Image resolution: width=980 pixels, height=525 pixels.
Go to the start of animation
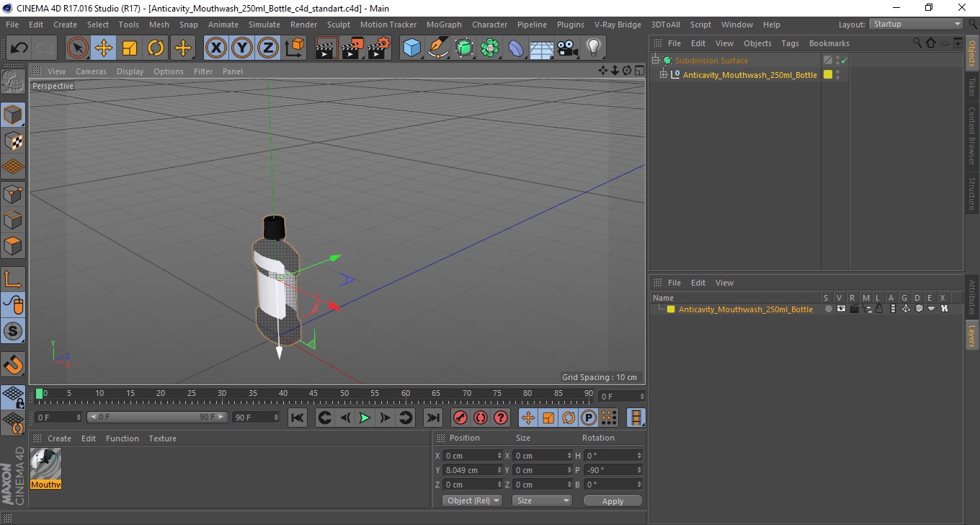click(298, 418)
